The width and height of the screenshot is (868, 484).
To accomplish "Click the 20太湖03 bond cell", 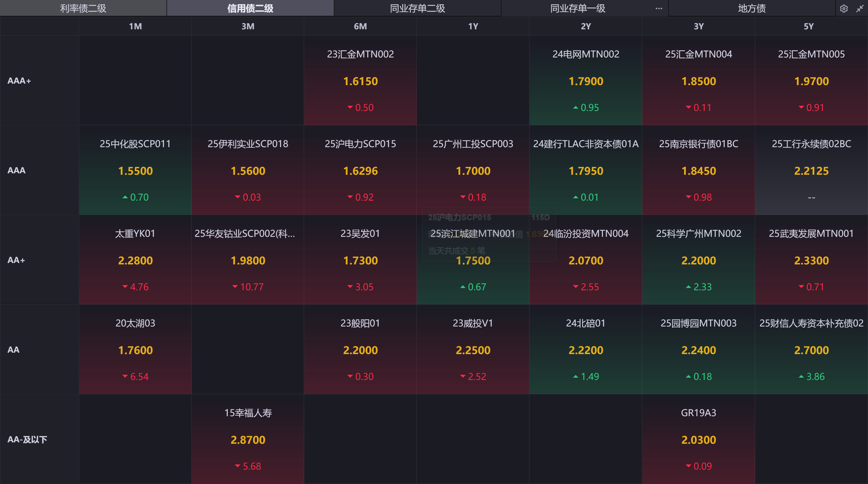I will (135, 323).
